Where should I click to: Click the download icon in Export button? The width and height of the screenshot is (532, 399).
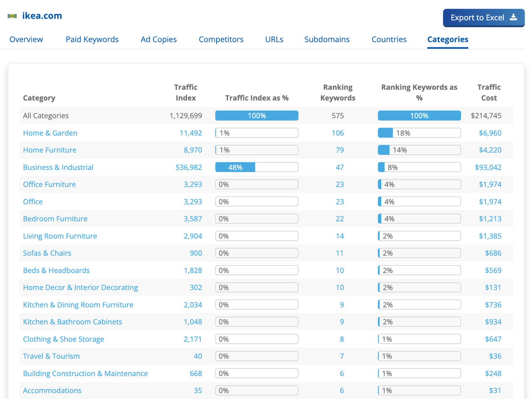point(514,17)
